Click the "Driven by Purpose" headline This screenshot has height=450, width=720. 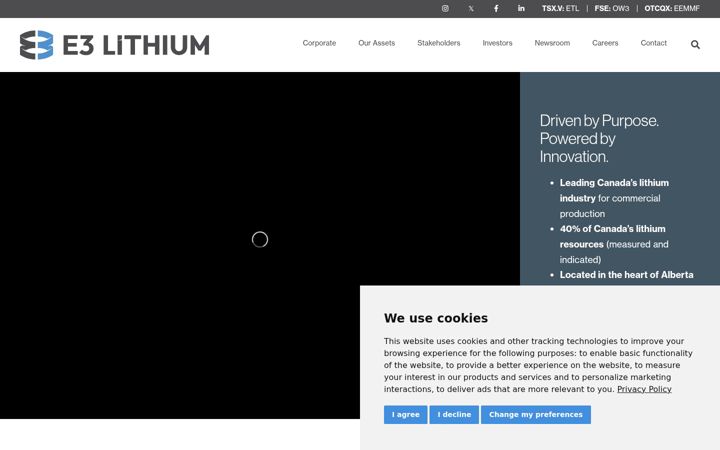pyautogui.click(x=599, y=139)
